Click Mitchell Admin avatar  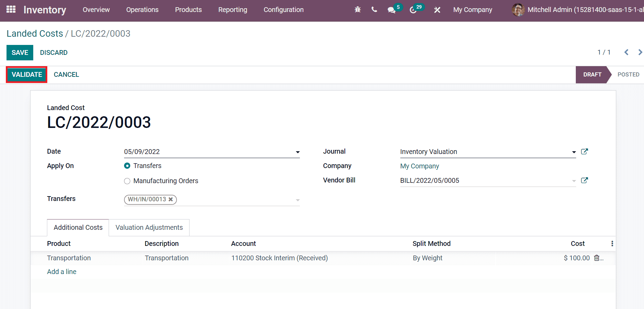pos(518,10)
